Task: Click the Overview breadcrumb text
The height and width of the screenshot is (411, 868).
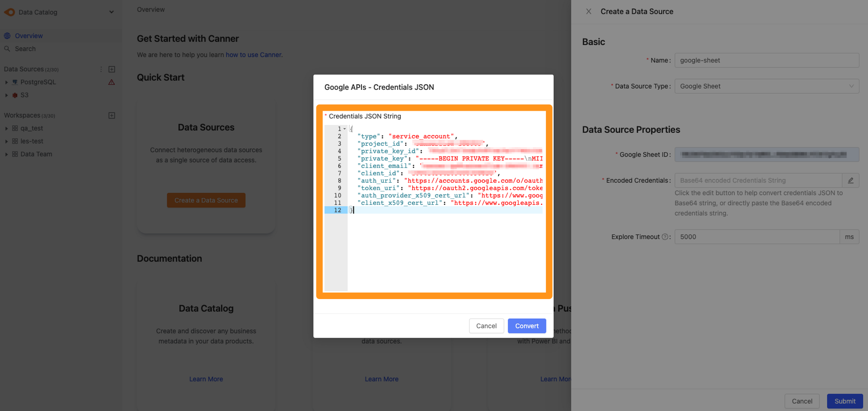Action: (151, 10)
